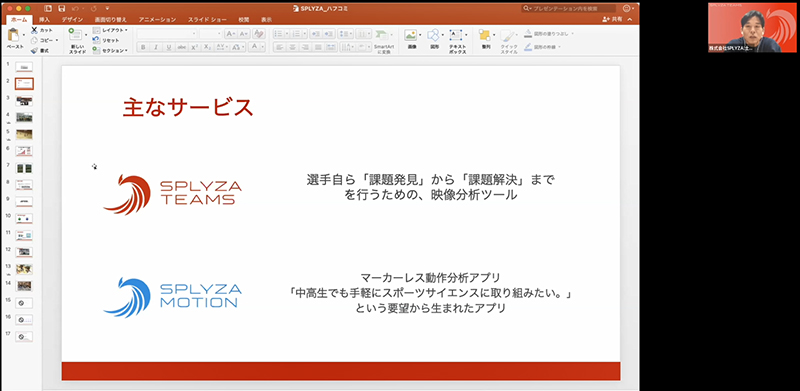Click the Paste (ペースト) clipboard icon
The image size is (800, 391).
pyautogui.click(x=13, y=36)
